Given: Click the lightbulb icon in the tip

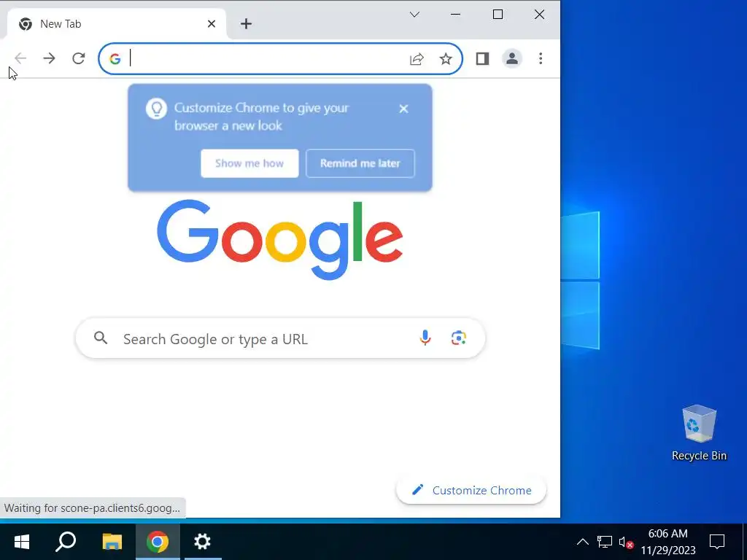Looking at the screenshot, I should pos(156,109).
